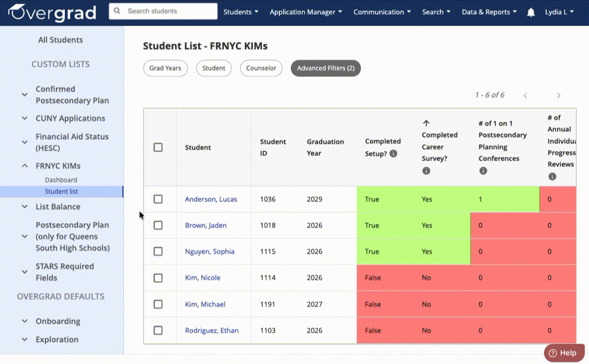This screenshot has height=364, width=589.
Task: Check the box for Brown, Jaden
Action: click(158, 225)
